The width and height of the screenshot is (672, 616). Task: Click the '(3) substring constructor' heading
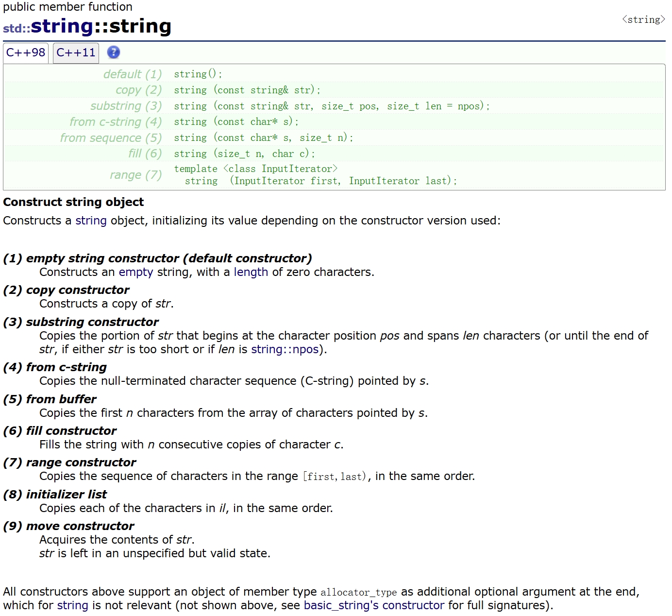(x=81, y=322)
